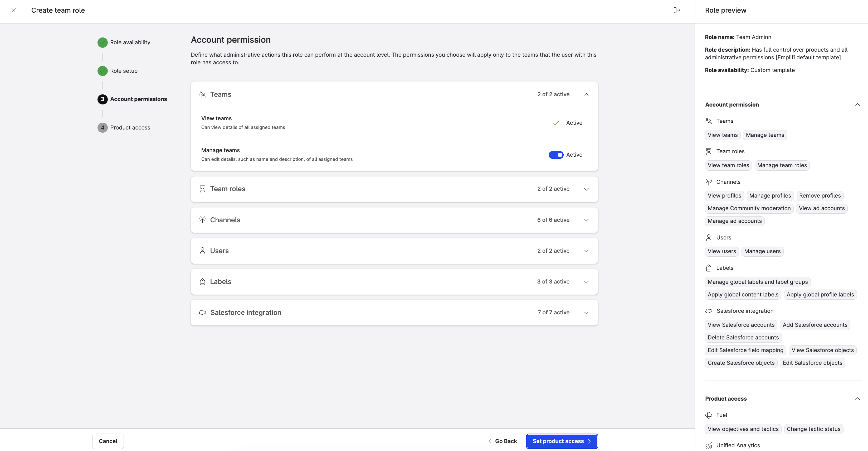Image resolution: width=868 pixels, height=451 pixels.
Task: Click Delete Salesforce accounts tag
Action: [x=743, y=338]
